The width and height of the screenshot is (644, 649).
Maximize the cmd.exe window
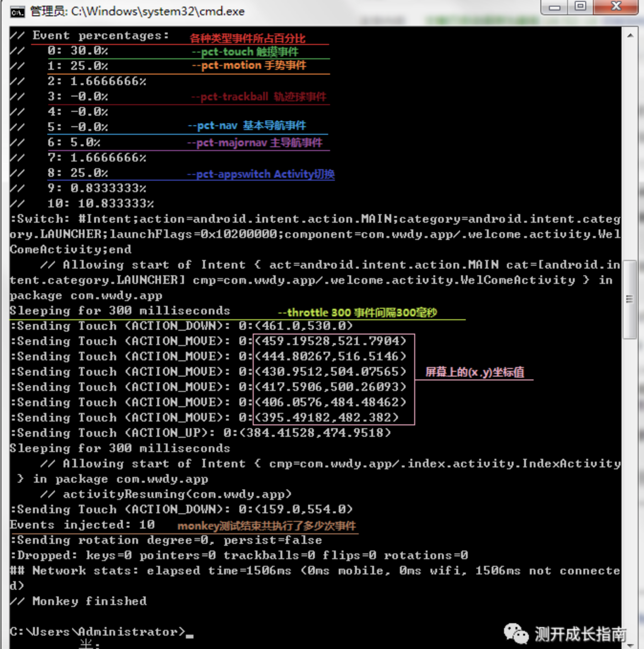click(580, 7)
